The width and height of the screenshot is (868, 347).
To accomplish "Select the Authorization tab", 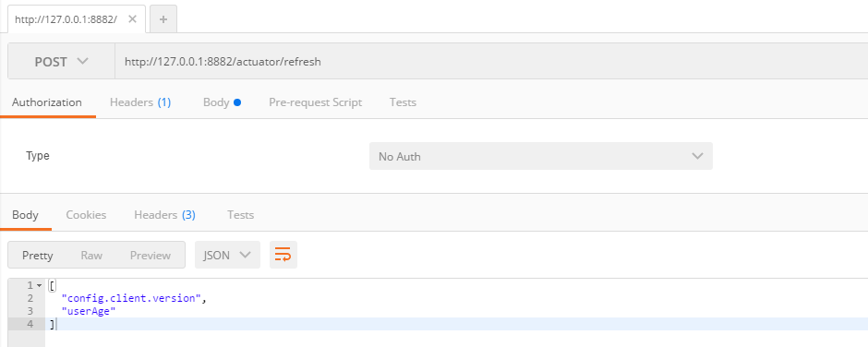I will [47, 102].
